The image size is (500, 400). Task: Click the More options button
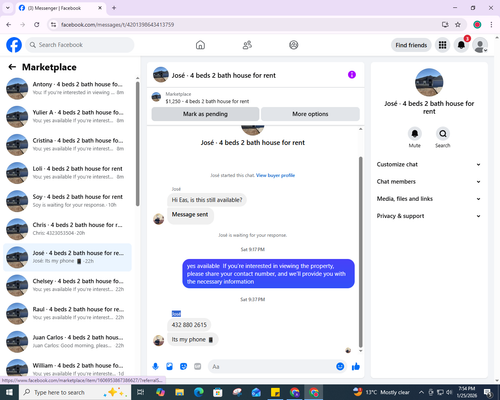point(310,114)
